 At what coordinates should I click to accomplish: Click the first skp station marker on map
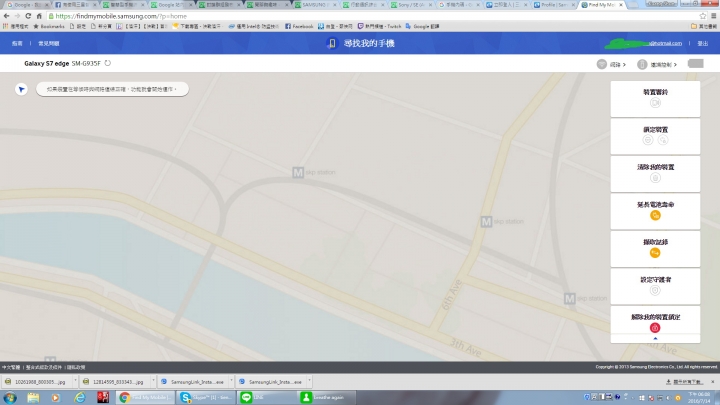[298, 172]
